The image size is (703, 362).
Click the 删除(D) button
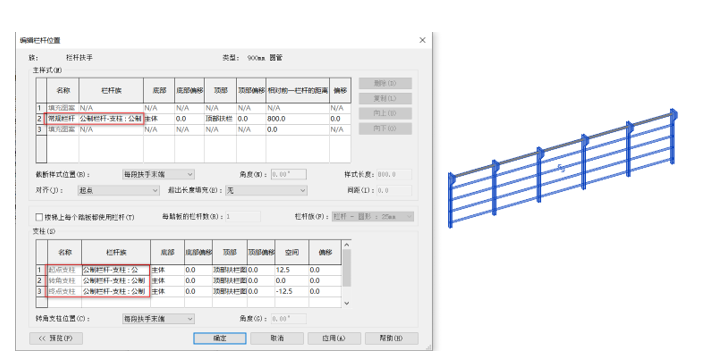(385, 83)
